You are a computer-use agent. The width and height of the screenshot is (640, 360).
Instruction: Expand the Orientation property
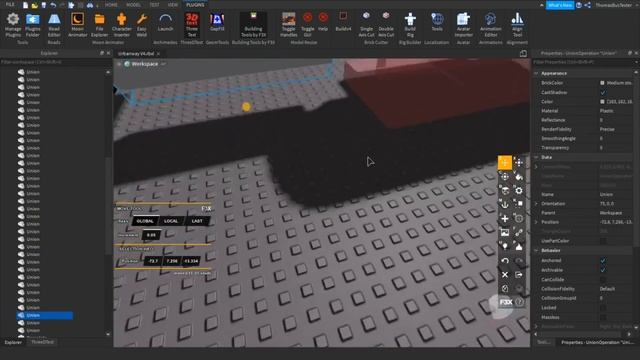point(536,204)
